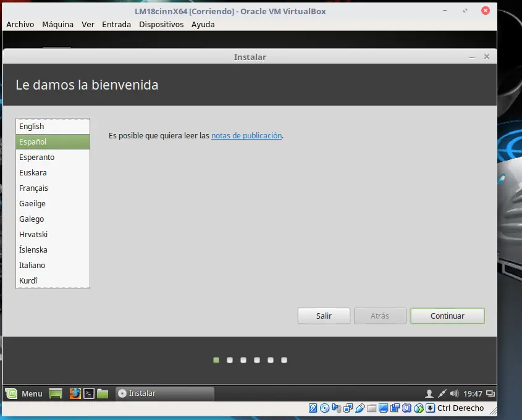Click the VirtualBox hard disk activity icon
The image size is (522, 420).
pos(313,408)
